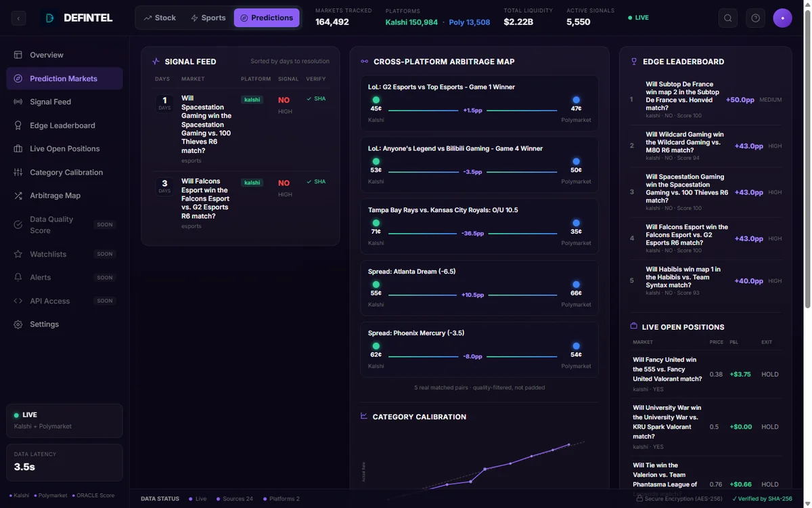Click the Category Calibration sliders icon in sidebar
812x508 pixels.
point(18,172)
